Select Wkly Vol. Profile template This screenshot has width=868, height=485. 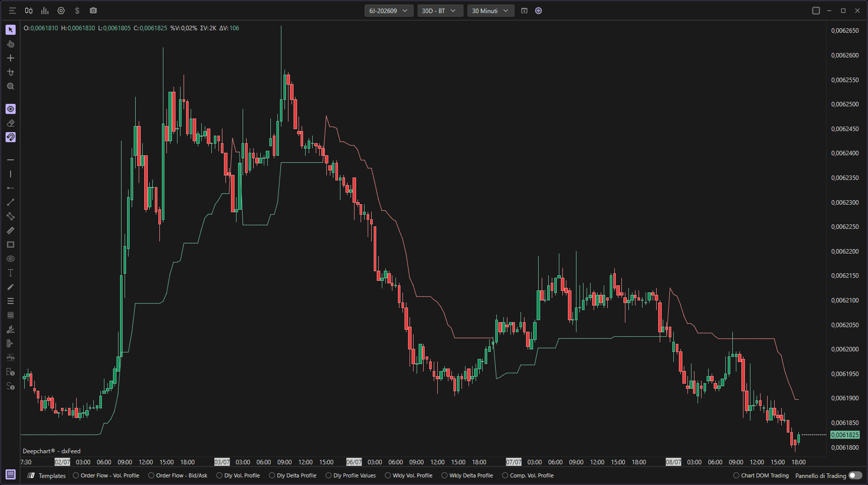pos(409,475)
